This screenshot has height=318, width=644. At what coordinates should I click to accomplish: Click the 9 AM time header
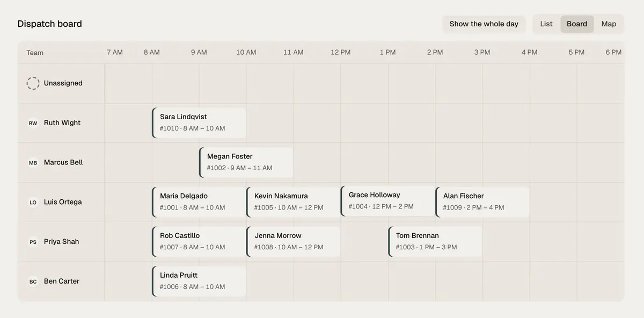tap(199, 53)
